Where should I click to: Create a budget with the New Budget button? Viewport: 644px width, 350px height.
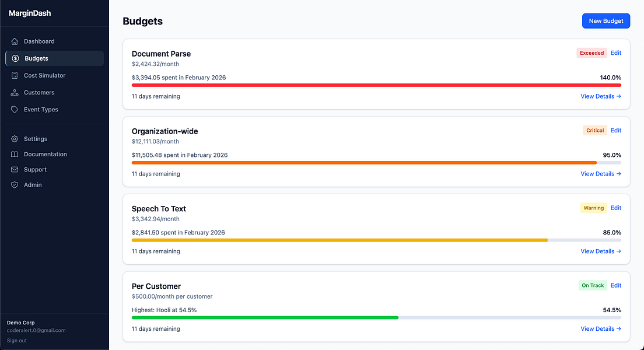pos(605,20)
